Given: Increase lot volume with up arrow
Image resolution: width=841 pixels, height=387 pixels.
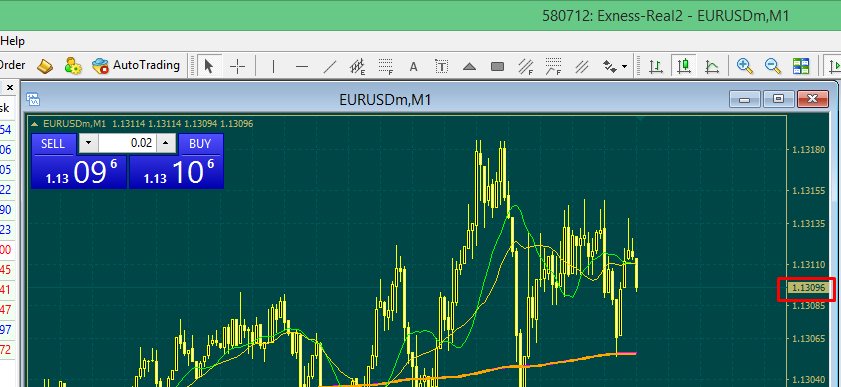Looking at the screenshot, I should [166, 143].
